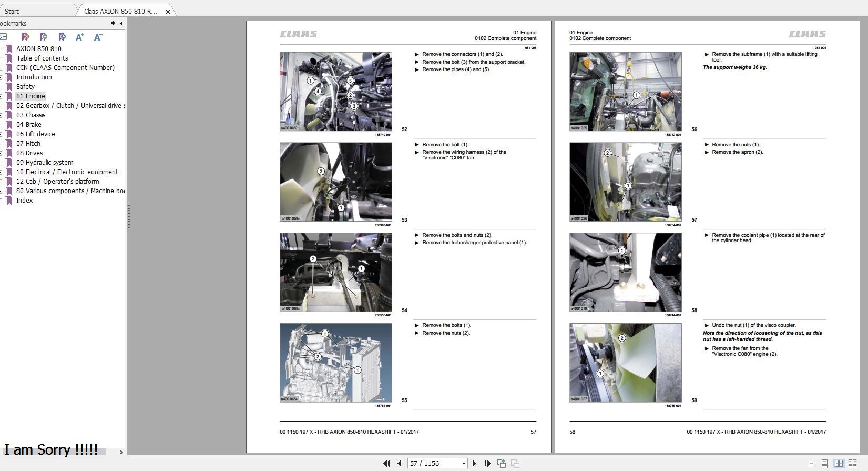The width and height of the screenshot is (868, 471).
Task: Open the Safety bookmark
Action: (x=25, y=86)
